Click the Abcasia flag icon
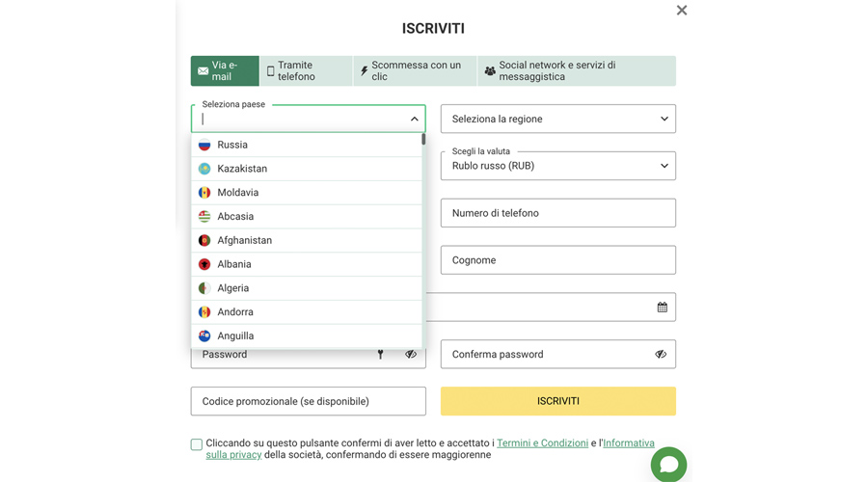Viewport: 868px width, 482px height. 204,216
